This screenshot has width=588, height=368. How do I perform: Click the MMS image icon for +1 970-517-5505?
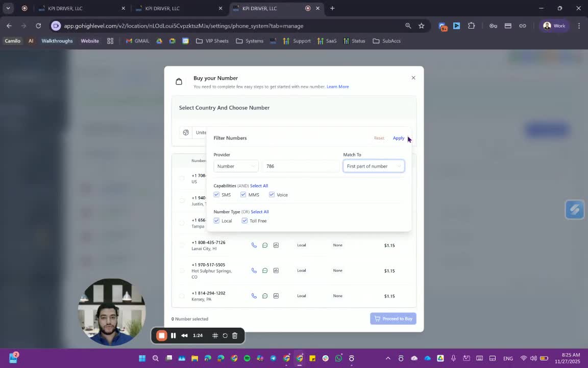276,270
